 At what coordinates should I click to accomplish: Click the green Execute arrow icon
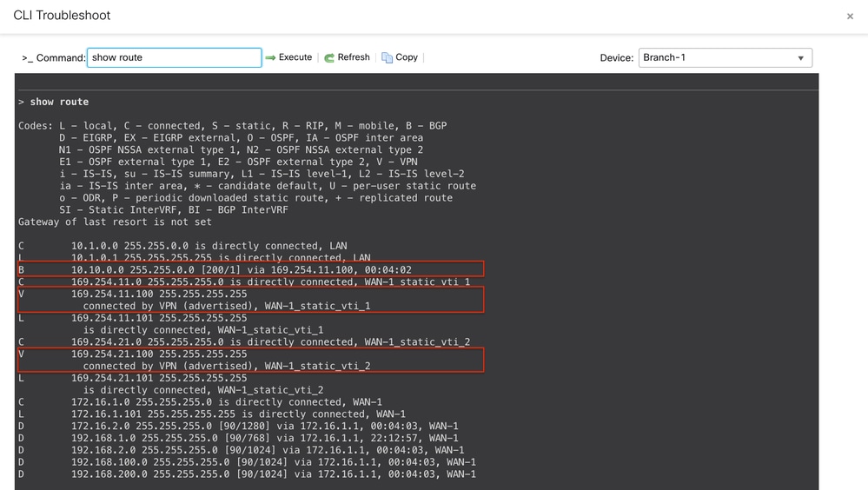pyautogui.click(x=270, y=57)
